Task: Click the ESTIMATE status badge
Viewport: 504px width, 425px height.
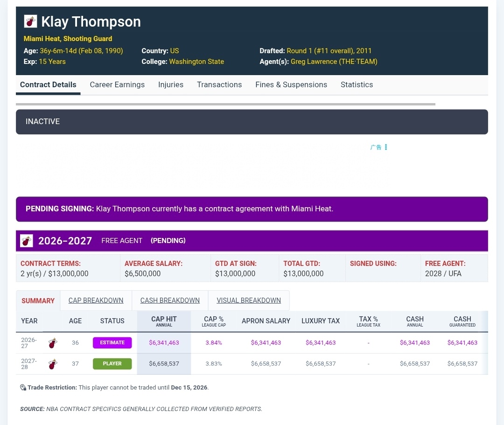Action: (x=112, y=343)
